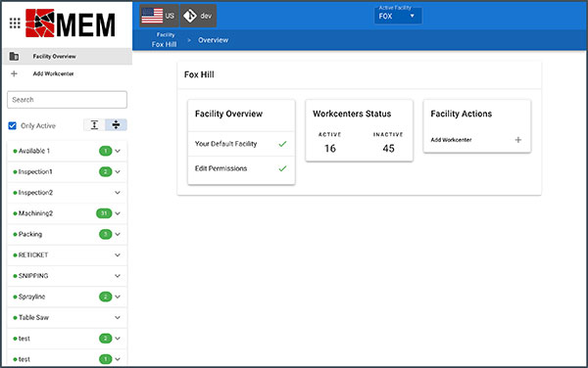Expand the Machining2 chevron
Image resolution: width=588 pixels, height=368 pixels.
click(118, 213)
